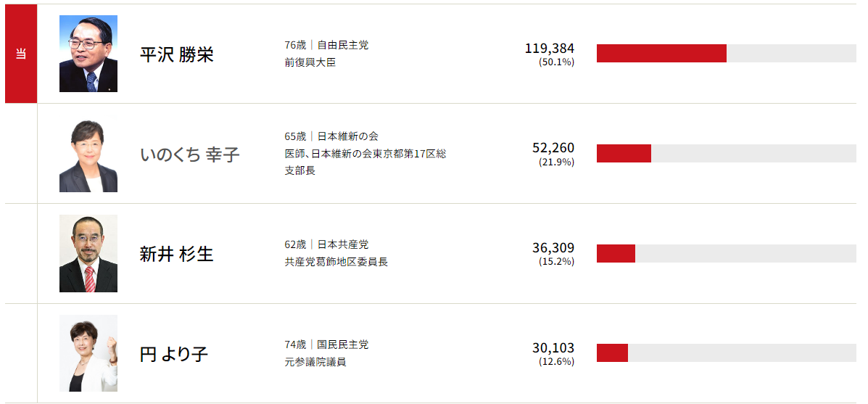Click the 12.6% red vote bar
Screen dimensions: 868x404
(612, 353)
